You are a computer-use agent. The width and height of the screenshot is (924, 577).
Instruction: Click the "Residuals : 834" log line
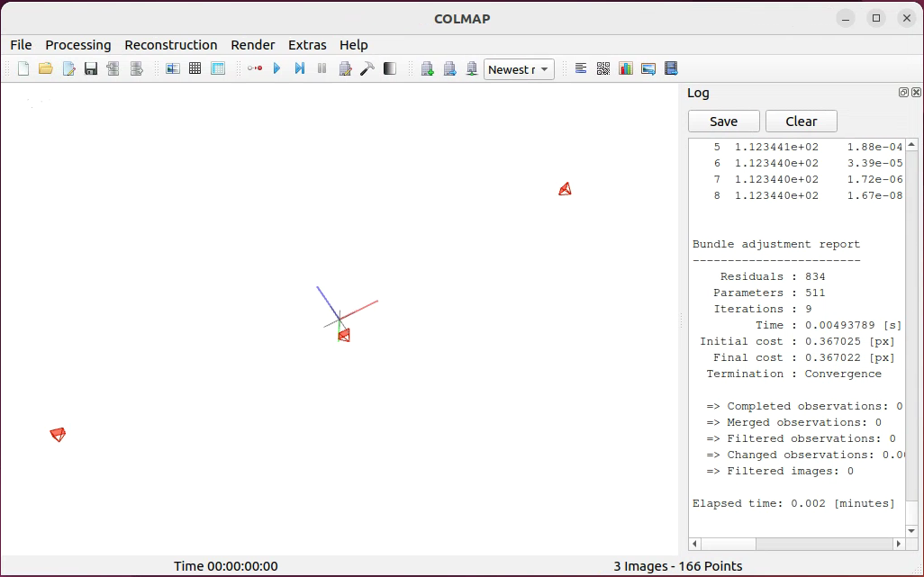(x=773, y=276)
